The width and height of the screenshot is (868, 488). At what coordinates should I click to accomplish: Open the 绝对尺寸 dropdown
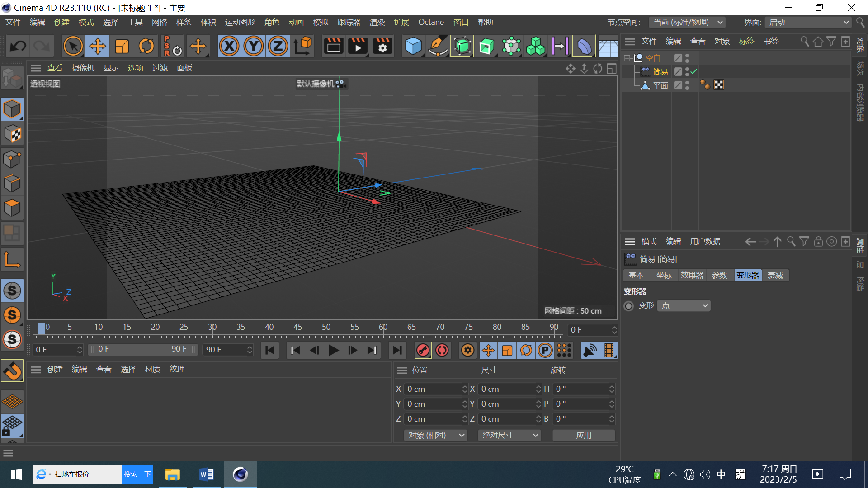click(509, 435)
